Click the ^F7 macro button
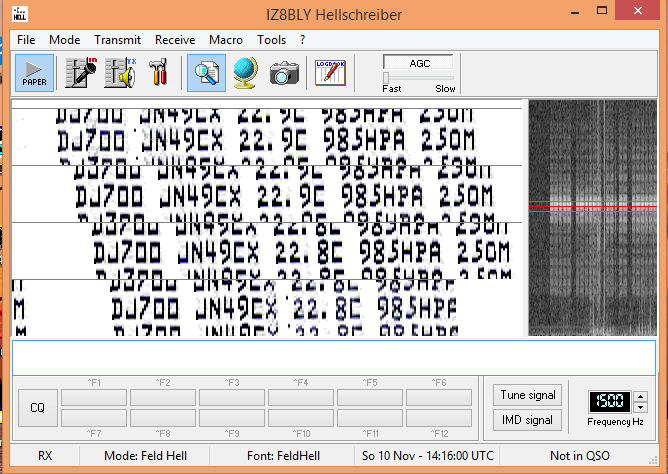The image size is (668, 474). [x=94, y=418]
